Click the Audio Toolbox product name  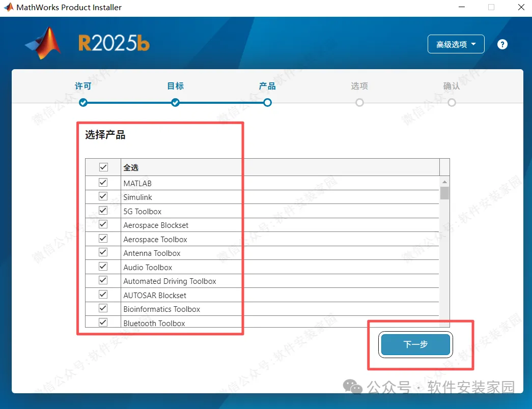tap(148, 268)
